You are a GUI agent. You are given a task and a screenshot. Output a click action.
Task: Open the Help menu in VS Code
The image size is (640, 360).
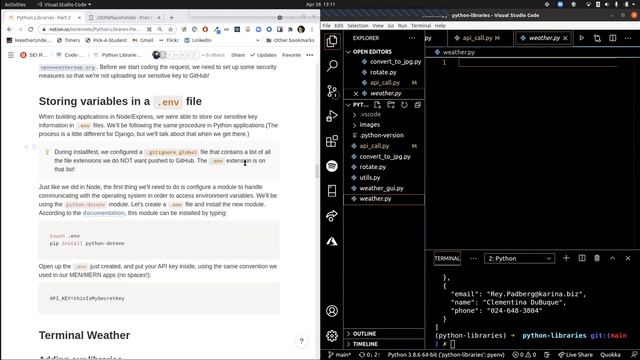(440, 25)
